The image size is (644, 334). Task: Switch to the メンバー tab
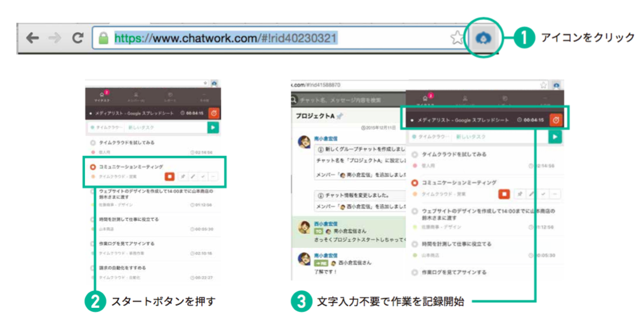click(x=135, y=95)
